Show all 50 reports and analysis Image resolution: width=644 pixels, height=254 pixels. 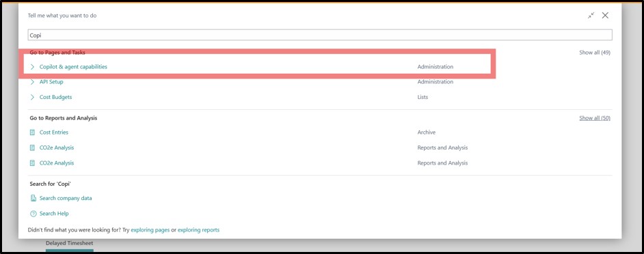pos(595,117)
